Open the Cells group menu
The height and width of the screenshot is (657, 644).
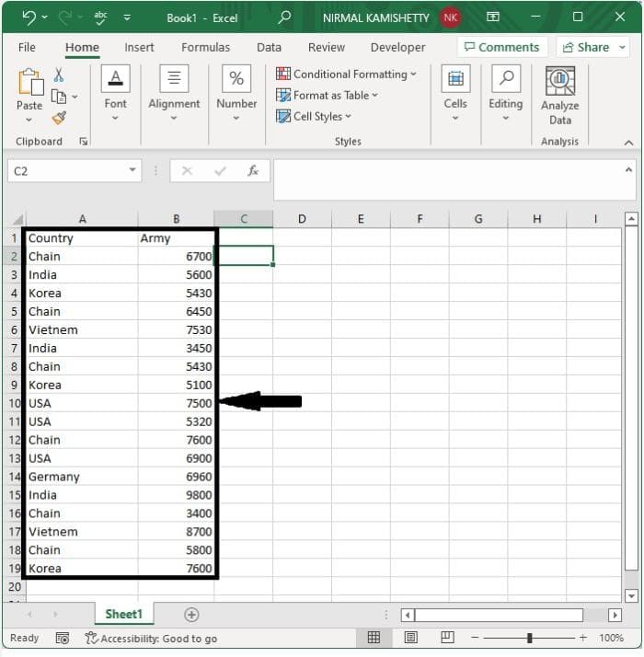(455, 93)
